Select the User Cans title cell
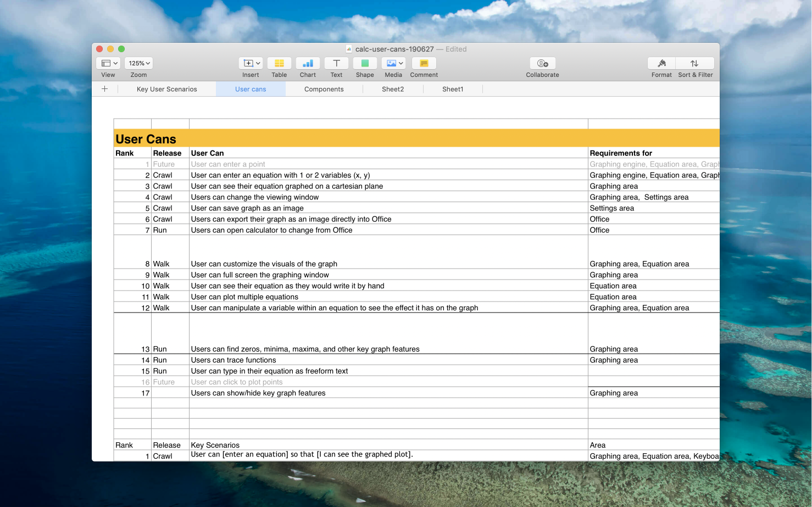812x507 pixels. (x=416, y=138)
